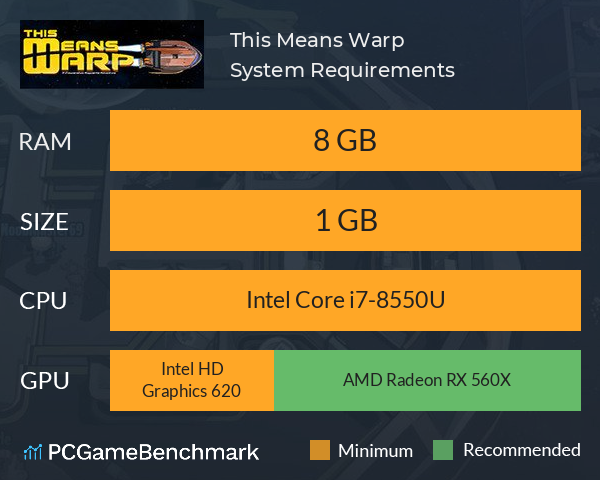
Task: Click the PCGameBenchmark bar chart icon
Action: coord(33,452)
